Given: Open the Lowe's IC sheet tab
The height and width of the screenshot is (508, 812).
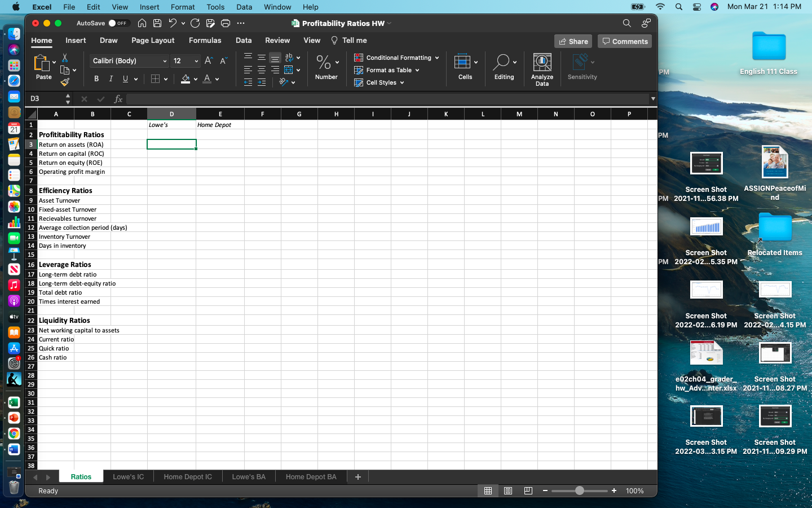Looking at the screenshot, I should click(x=128, y=476).
